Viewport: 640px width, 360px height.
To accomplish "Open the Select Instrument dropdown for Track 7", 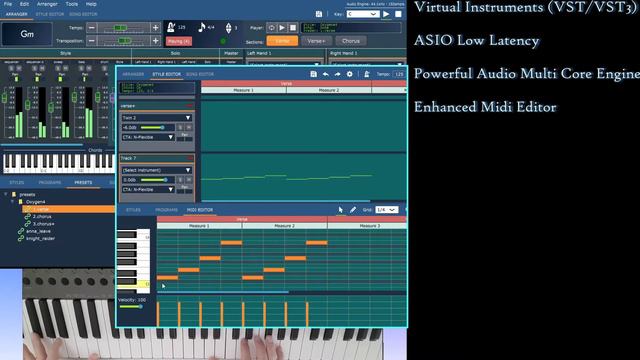I will (x=156, y=170).
